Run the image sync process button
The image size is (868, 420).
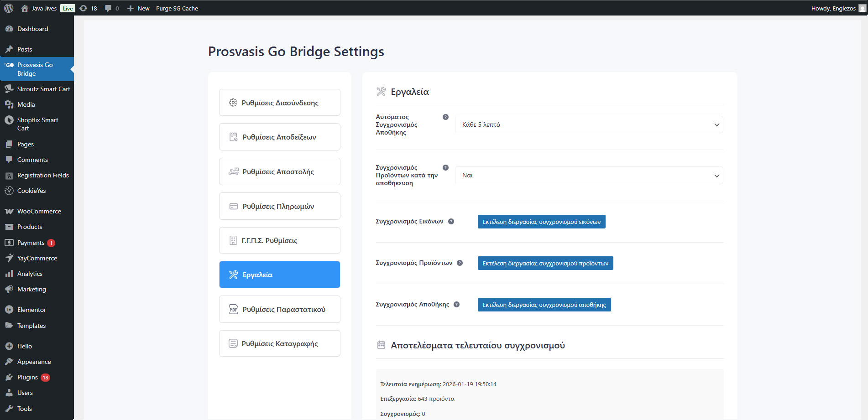click(x=541, y=222)
